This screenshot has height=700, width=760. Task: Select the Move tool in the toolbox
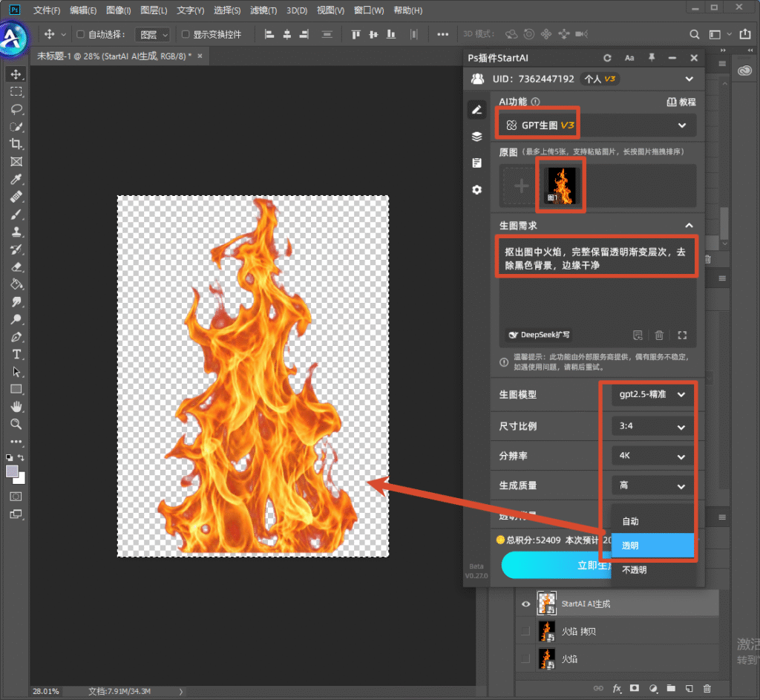click(16, 74)
